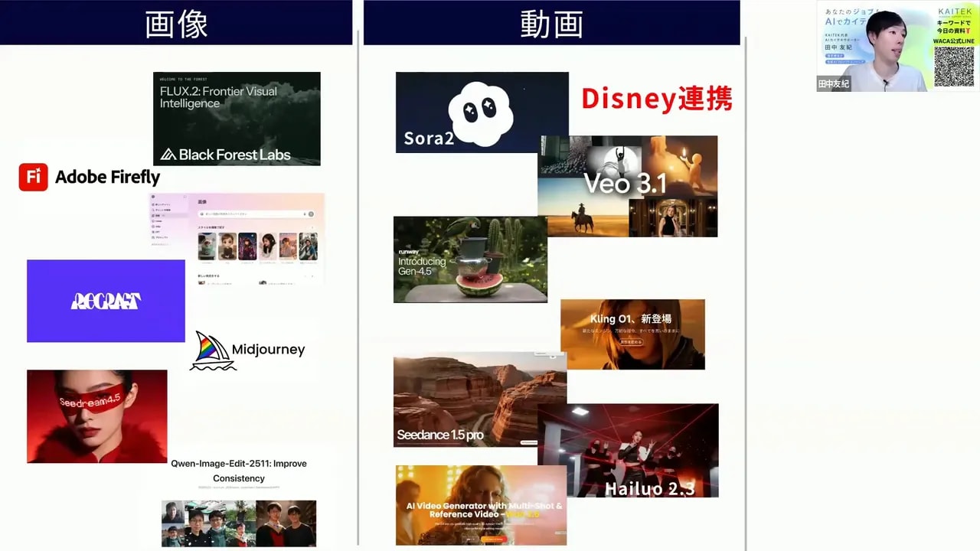Click the app icon atop Firefly's sidebar
980x551 pixels.
152,197
